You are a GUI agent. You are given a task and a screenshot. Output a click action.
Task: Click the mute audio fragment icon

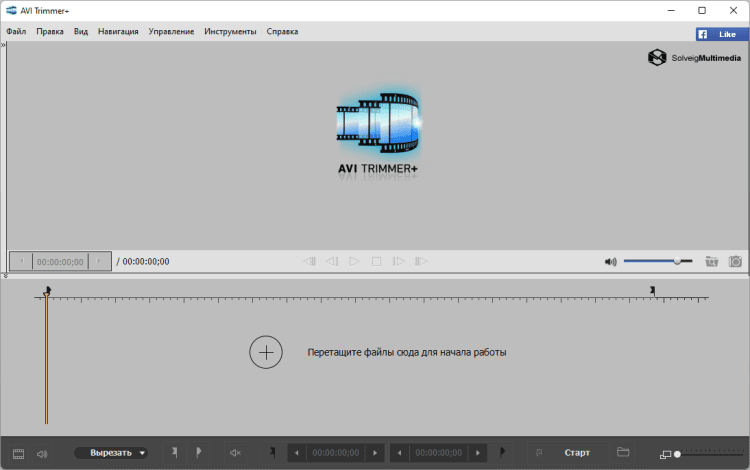click(235, 453)
